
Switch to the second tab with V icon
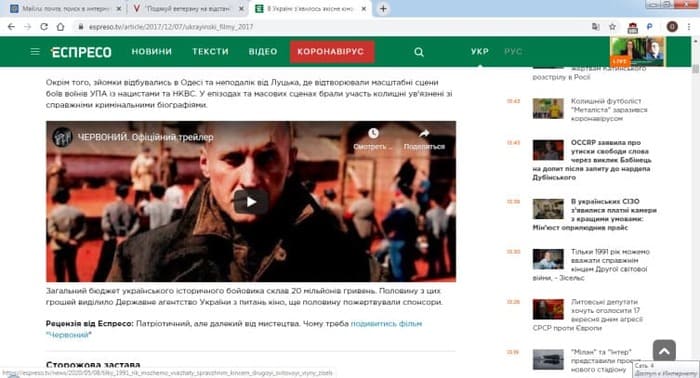[x=188, y=8]
